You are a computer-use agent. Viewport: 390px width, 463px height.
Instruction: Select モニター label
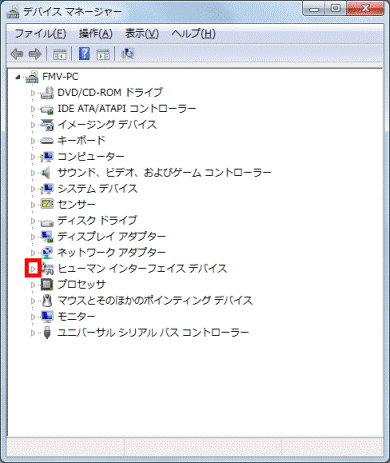[76, 316]
